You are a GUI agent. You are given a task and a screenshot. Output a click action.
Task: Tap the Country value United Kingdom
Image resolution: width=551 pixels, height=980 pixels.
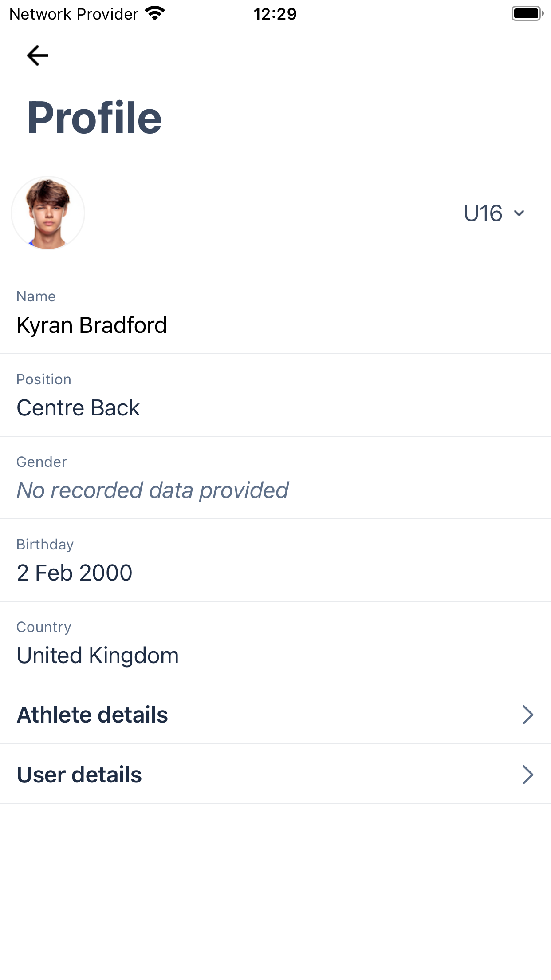[98, 656]
